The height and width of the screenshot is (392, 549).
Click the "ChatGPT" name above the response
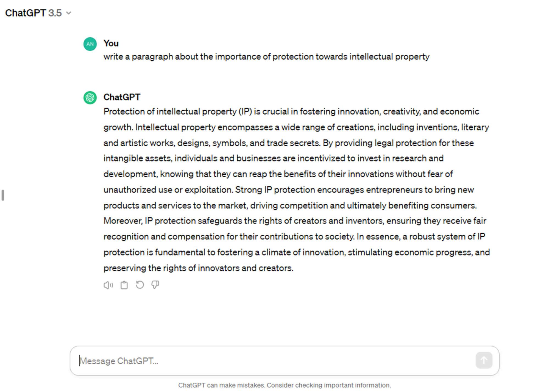122,97
